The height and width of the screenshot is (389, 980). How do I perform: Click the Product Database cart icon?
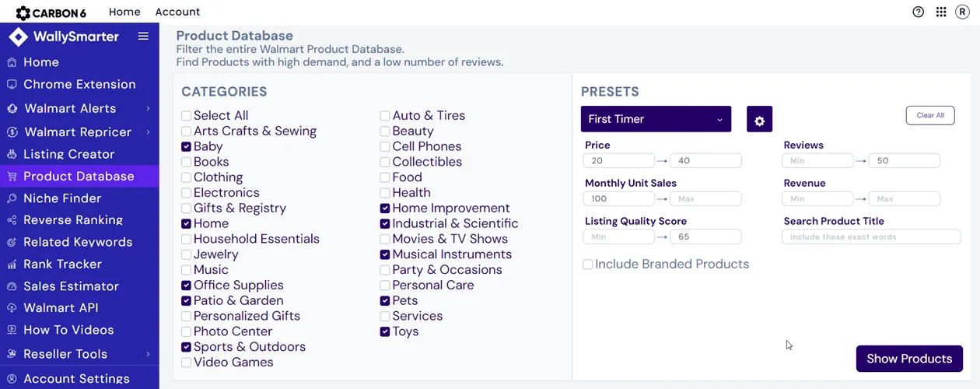click(x=12, y=177)
